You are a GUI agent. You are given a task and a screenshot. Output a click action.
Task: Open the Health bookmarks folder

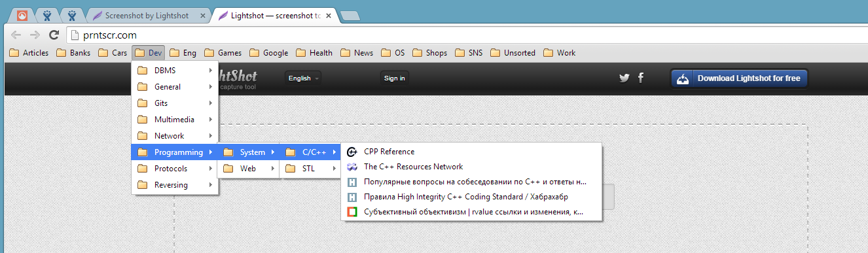314,53
